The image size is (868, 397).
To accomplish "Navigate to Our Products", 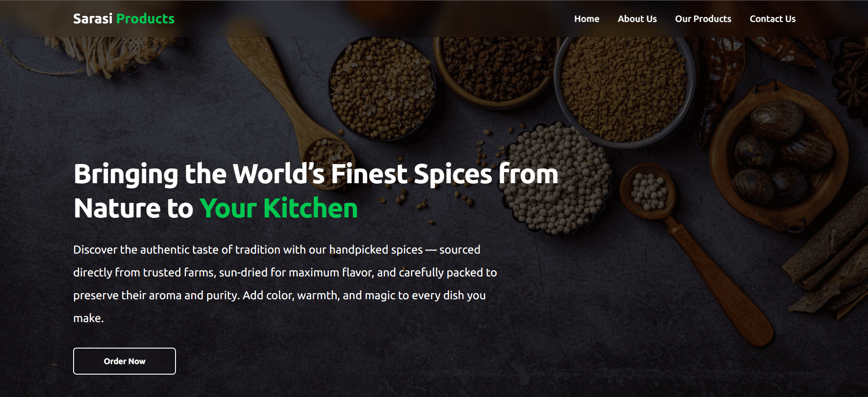I will pyautogui.click(x=703, y=19).
